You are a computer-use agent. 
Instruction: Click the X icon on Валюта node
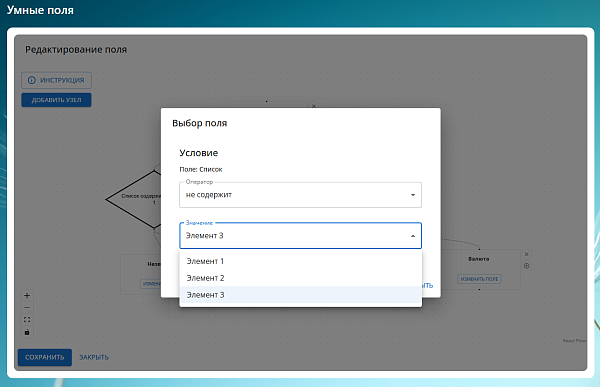[x=527, y=254]
